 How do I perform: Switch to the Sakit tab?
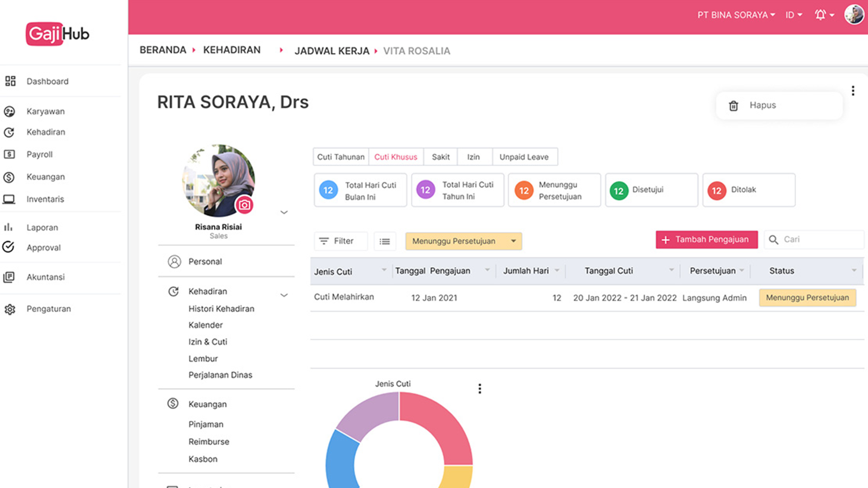pos(440,157)
